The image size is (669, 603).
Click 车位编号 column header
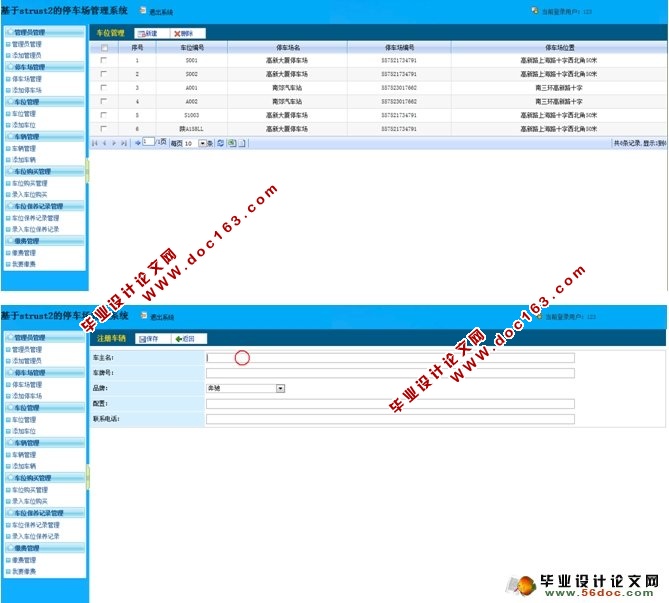click(192, 48)
